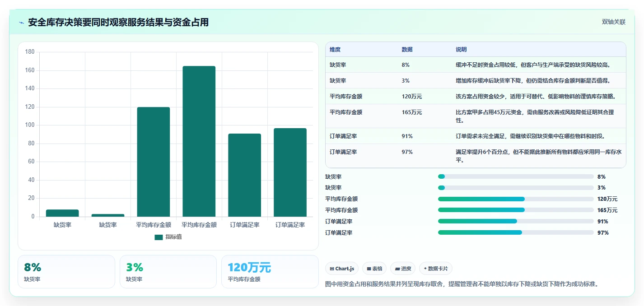Screen dimensions: 644x306
Task: Click the progress bar labeled 91%
Action: coord(516,221)
